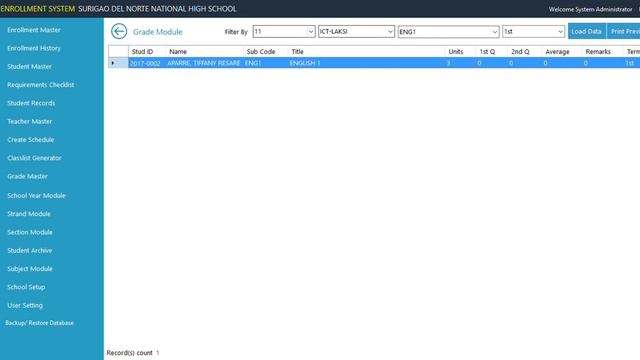The width and height of the screenshot is (640, 360).
Task: Go to Student Archive
Action: point(29,251)
